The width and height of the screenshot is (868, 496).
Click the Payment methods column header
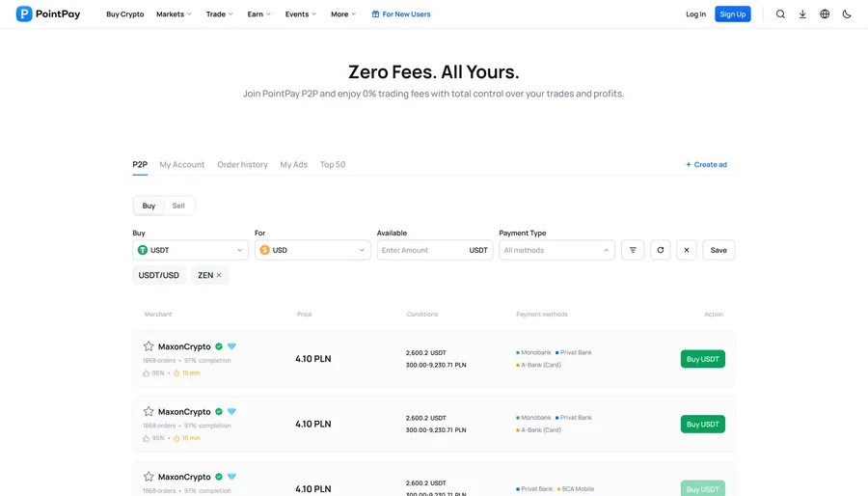[x=541, y=314]
